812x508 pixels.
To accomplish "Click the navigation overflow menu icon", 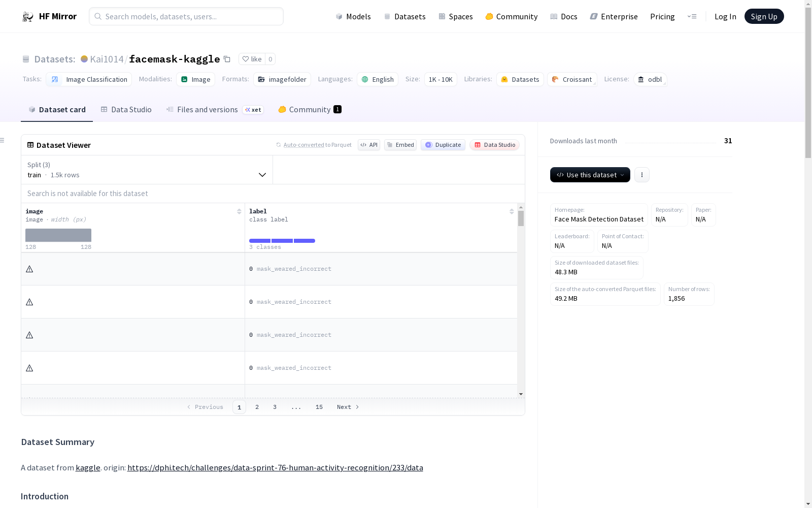I will tap(692, 16).
